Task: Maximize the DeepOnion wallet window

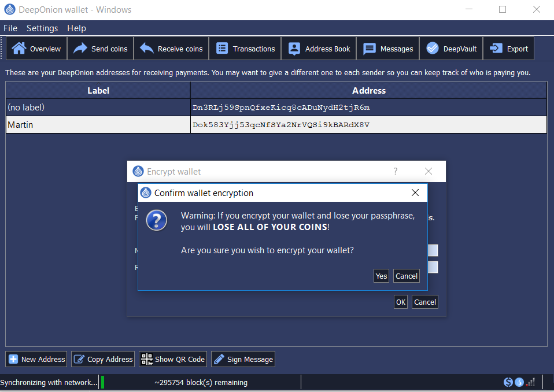Action: pos(503,9)
